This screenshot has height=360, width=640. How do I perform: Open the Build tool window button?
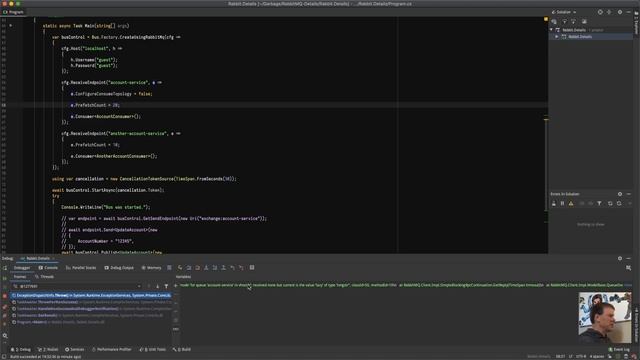[x=182, y=349]
